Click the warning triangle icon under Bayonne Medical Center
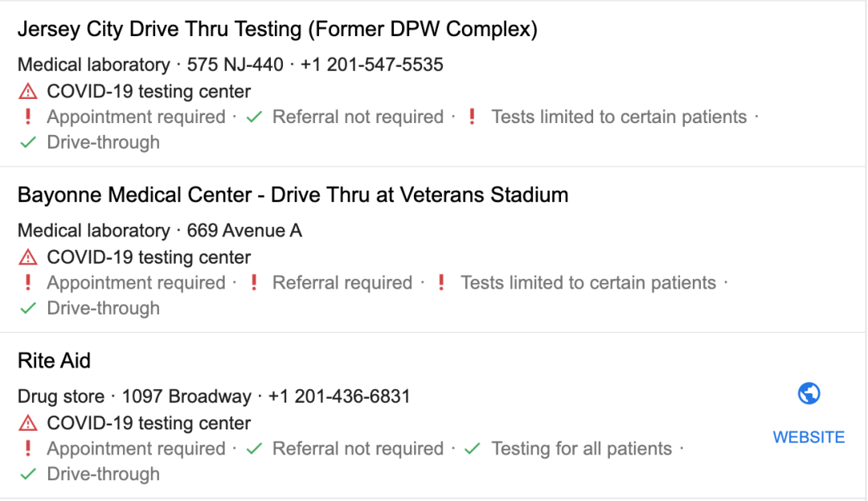 [28, 257]
